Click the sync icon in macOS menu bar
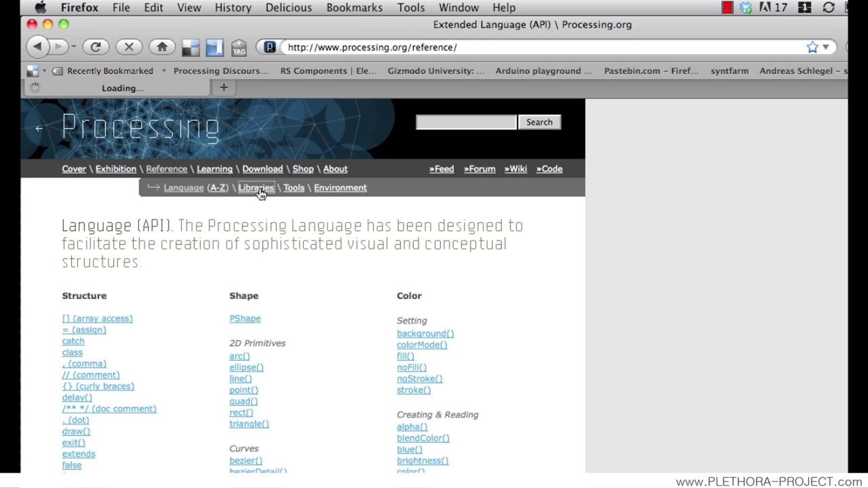 (x=828, y=8)
